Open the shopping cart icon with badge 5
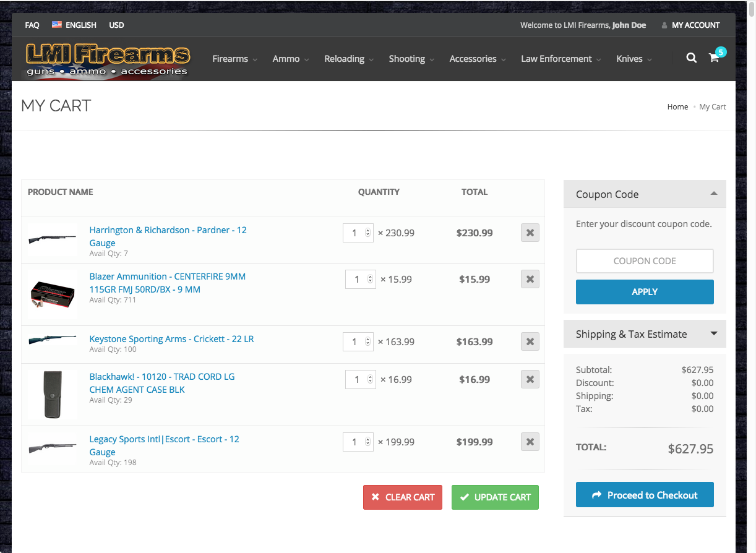 [x=714, y=58]
